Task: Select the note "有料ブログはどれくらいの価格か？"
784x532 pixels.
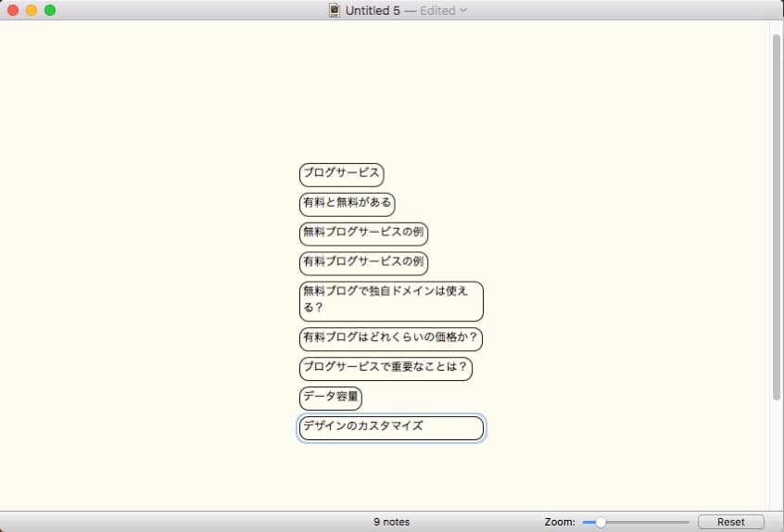Action: 391,339
